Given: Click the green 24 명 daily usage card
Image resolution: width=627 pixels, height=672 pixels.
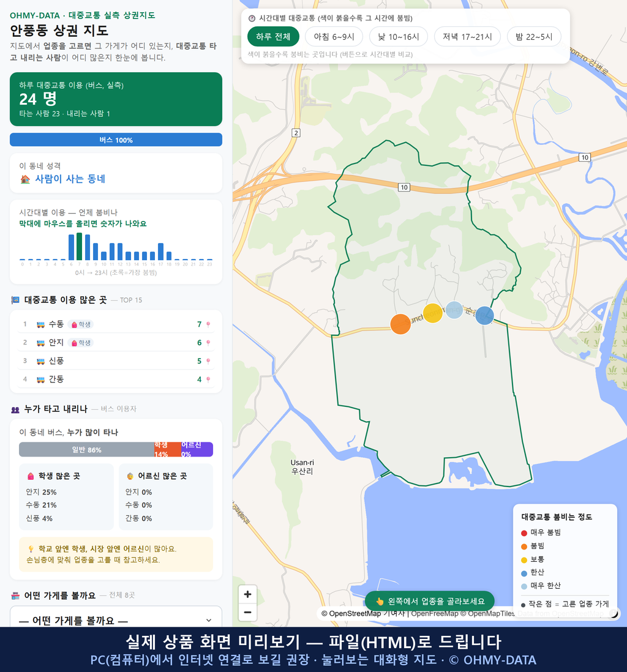Looking at the screenshot, I should point(116,99).
